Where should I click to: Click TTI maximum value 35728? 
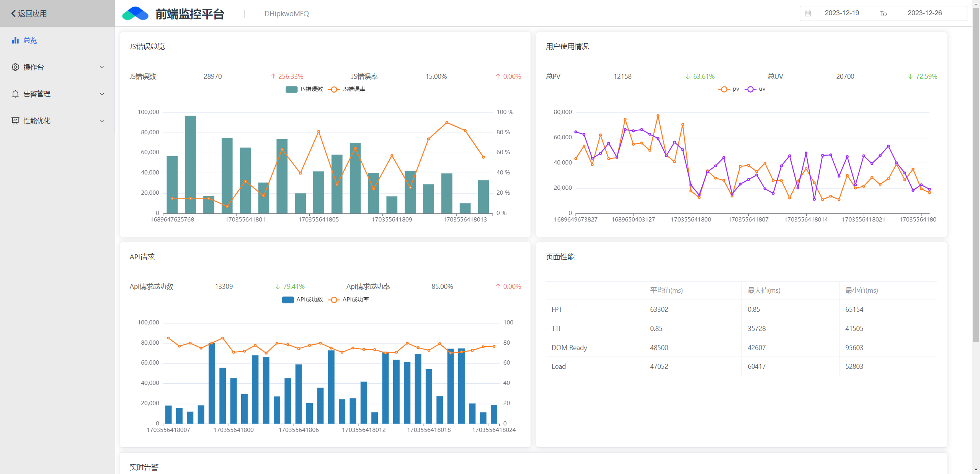757,329
